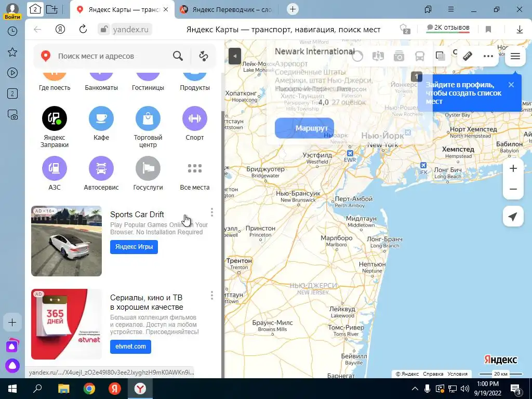
Task: Choose the Спорт category icon
Action: click(x=195, y=118)
